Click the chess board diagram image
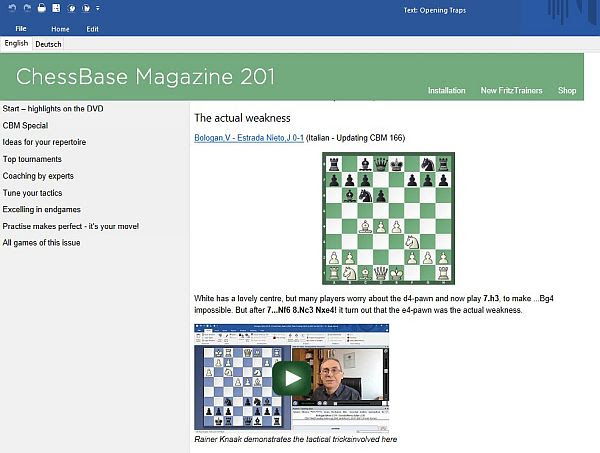This screenshot has height=453, width=600. click(388, 218)
